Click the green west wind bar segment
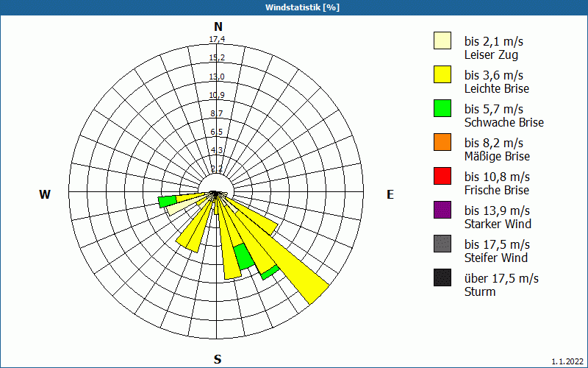This screenshot has height=368, width=588. 167,201
